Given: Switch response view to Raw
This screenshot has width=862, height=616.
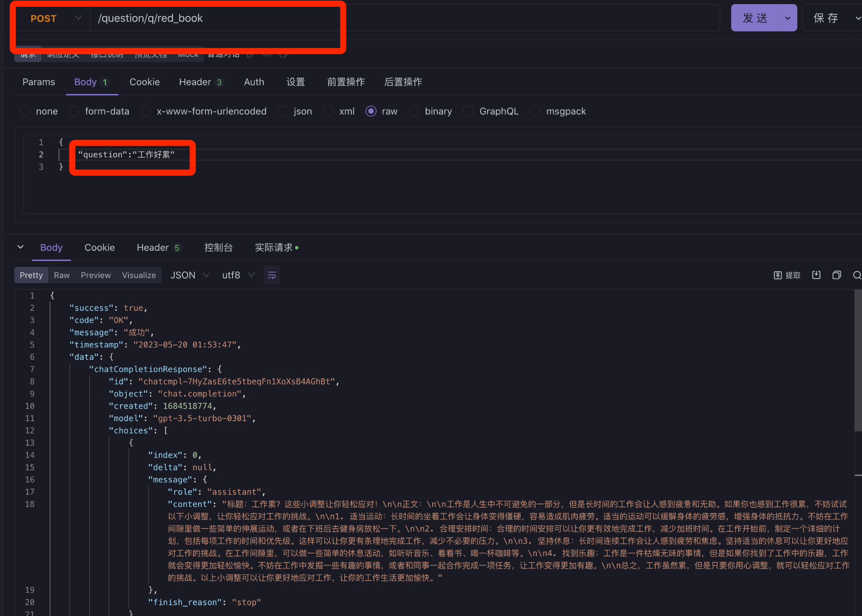Looking at the screenshot, I should [62, 275].
